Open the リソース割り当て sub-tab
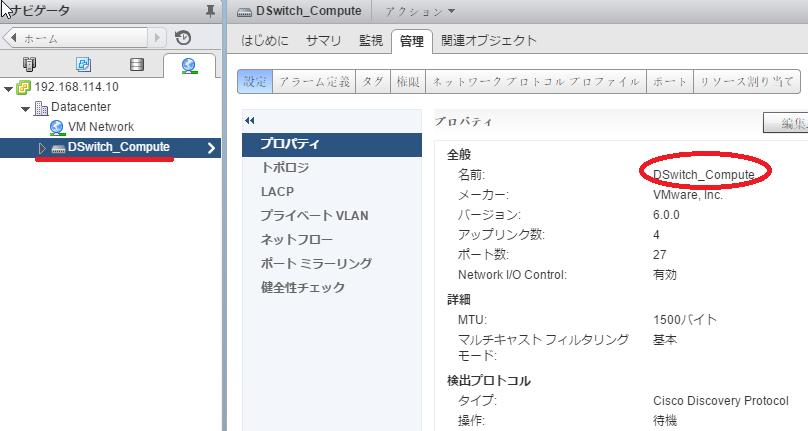Image resolution: width=808 pixels, height=431 pixels. tap(747, 81)
